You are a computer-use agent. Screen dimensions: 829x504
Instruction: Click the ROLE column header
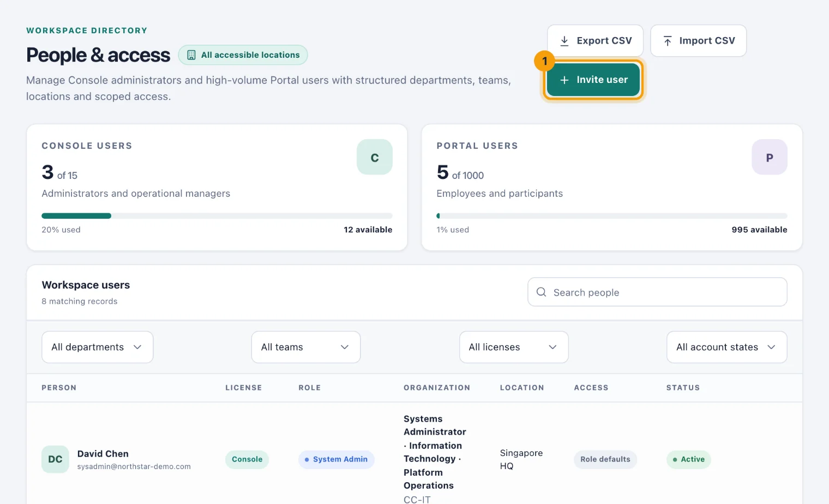pos(310,388)
